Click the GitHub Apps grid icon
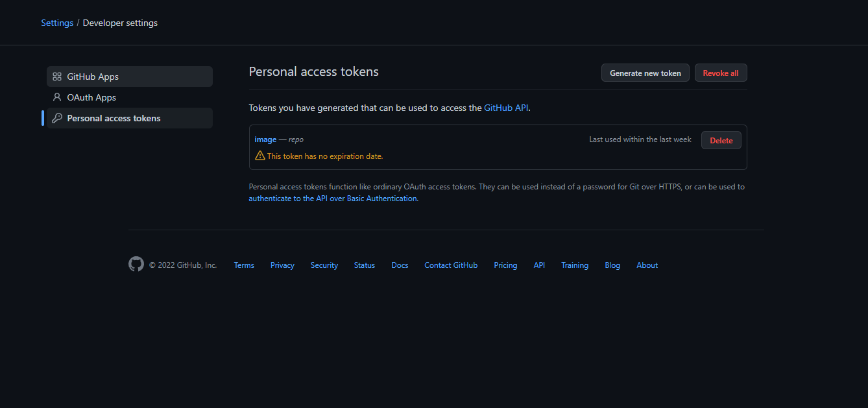 tap(57, 77)
